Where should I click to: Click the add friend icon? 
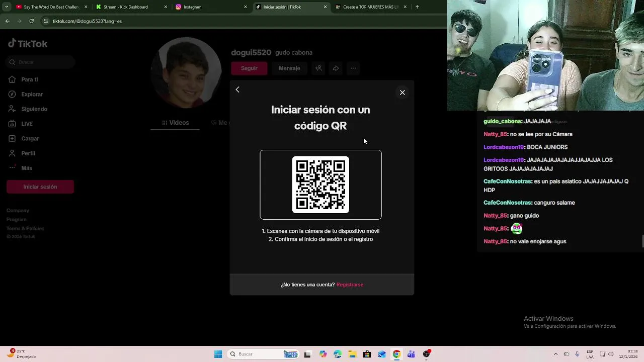tap(318, 68)
